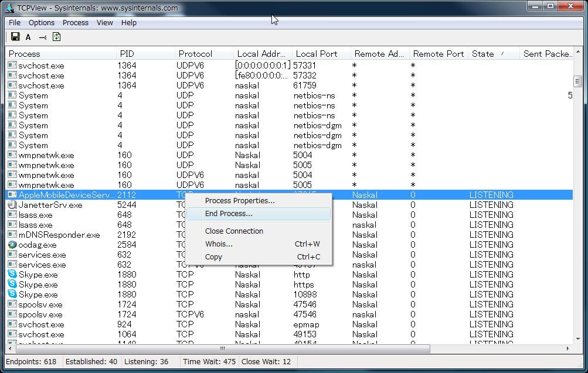This screenshot has height=373, width=588.
Task: Click svchost.exe icon in 57331 row
Action: [x=12, y=65]
